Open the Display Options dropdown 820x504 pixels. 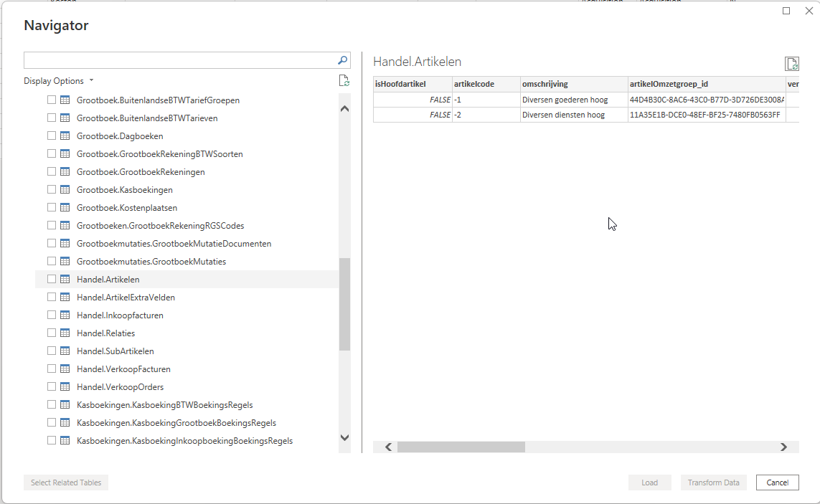pos(59,81)
